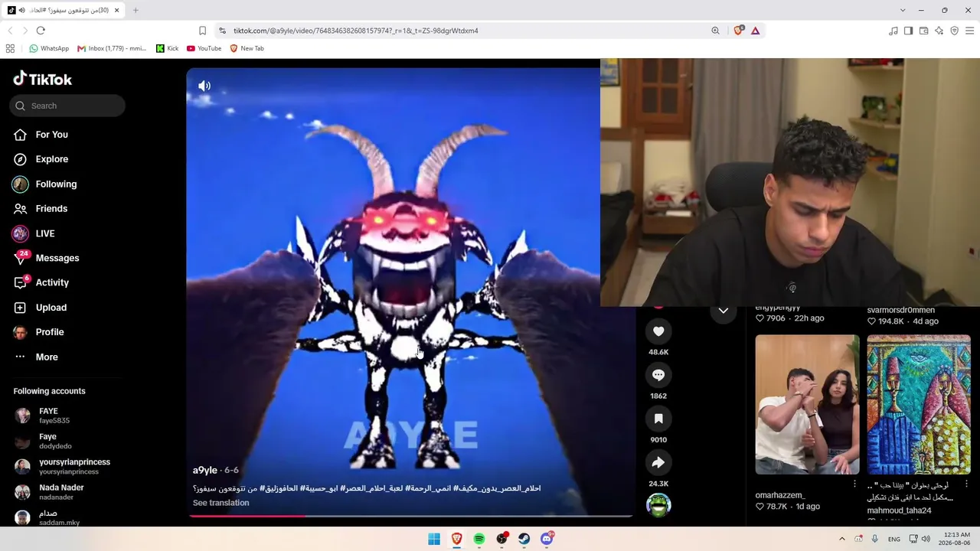Open the video comments
The width and height of the screenshot is (980, 551).
pos(658,375)
